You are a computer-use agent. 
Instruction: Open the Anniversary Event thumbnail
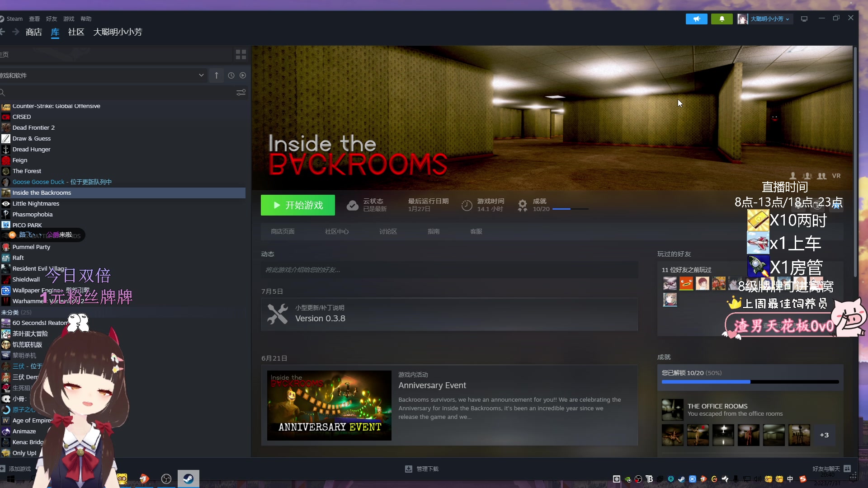[x=329, y=405]
